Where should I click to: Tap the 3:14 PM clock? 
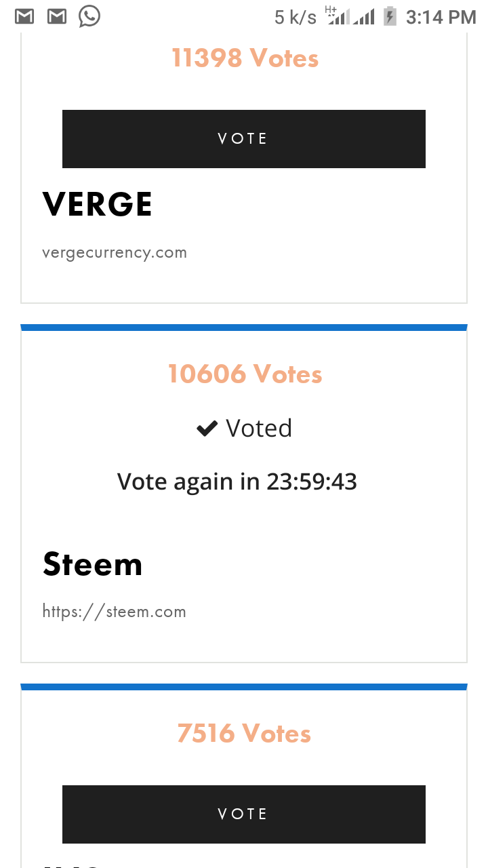click(441, 18)
